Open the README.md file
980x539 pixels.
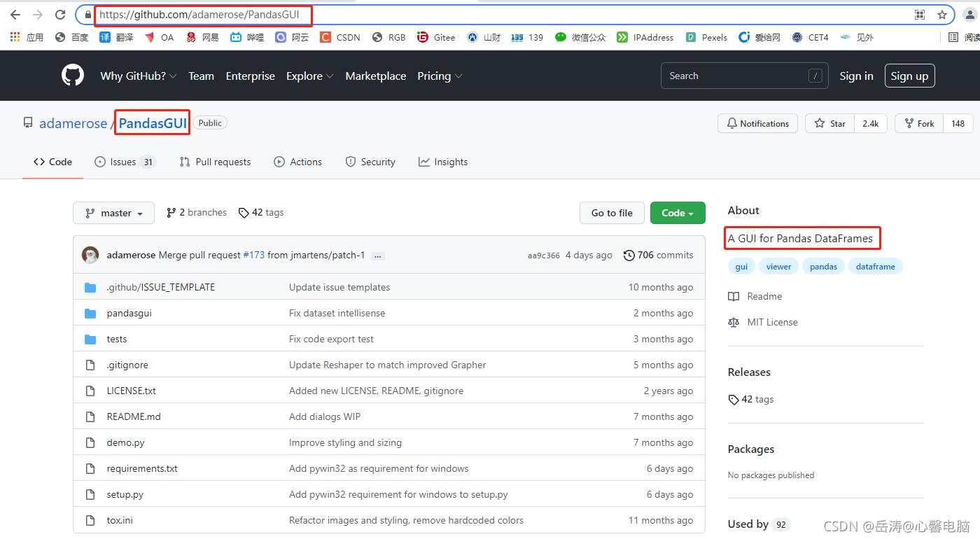point(134,416)
